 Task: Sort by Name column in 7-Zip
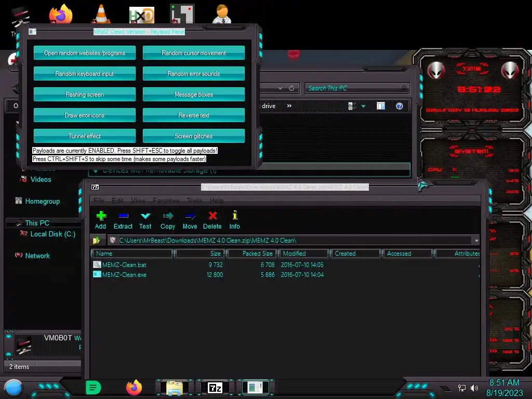(132, 254)
